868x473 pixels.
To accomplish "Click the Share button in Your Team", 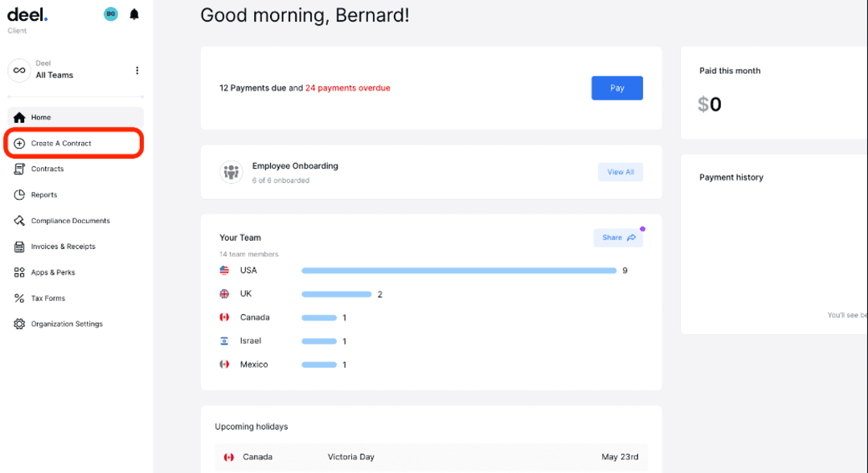I will (x=617, y=237).
